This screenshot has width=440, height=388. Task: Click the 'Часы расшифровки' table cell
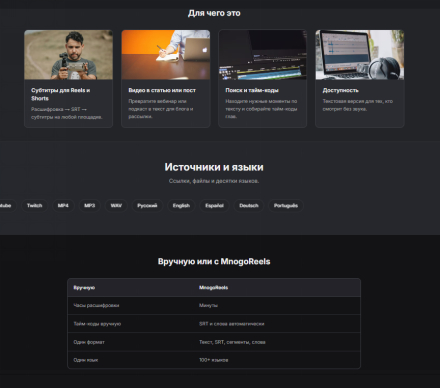tap(96, 305)
